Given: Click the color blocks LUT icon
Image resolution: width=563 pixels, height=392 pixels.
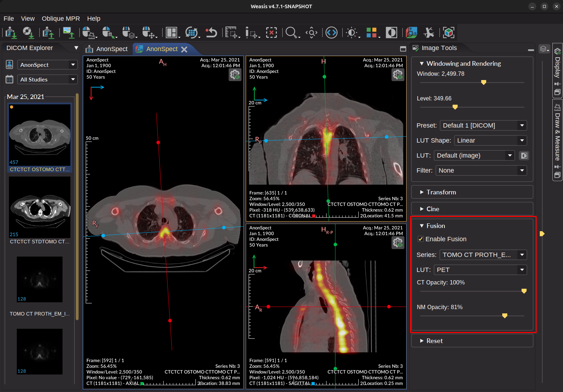Looking at the screenshot, I should (x=372, y=33).
